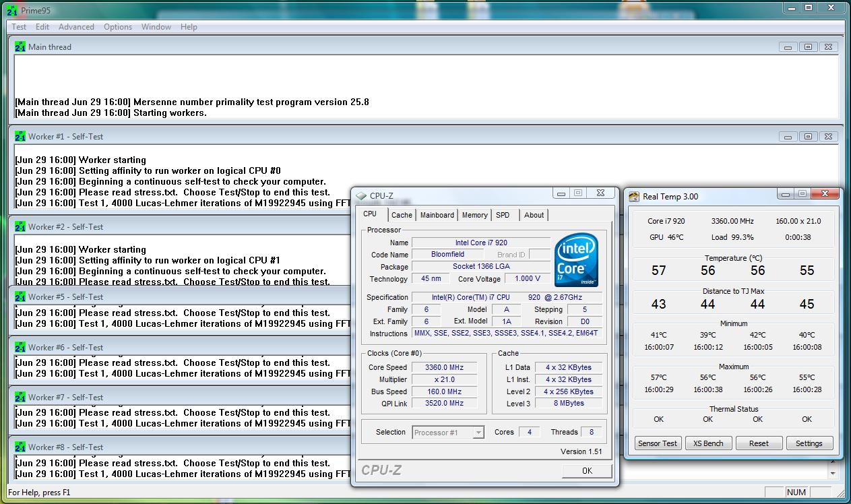Viewport: 851px width, 504px height.
Task: Click the Revision value 'D0' in CPU-Z
Action: click(x=585, y=321)
